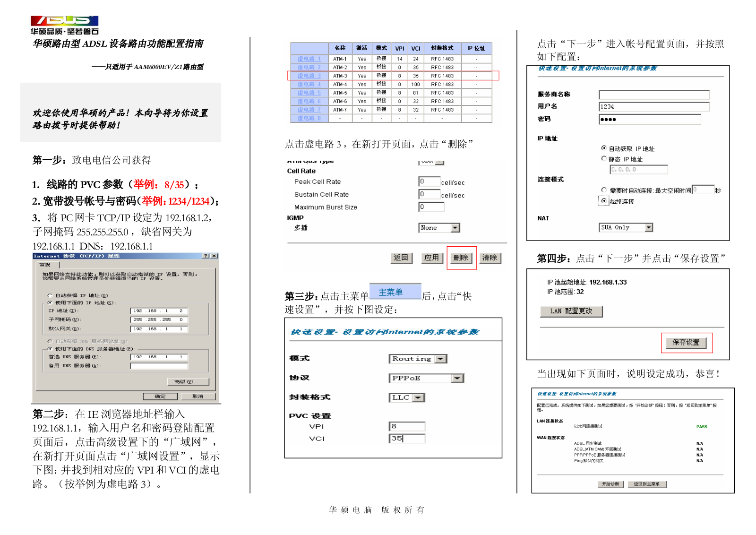This screenshot has height=535, width=756.
Task: Open the 虚电路 8 link
Action: [309, 119]
